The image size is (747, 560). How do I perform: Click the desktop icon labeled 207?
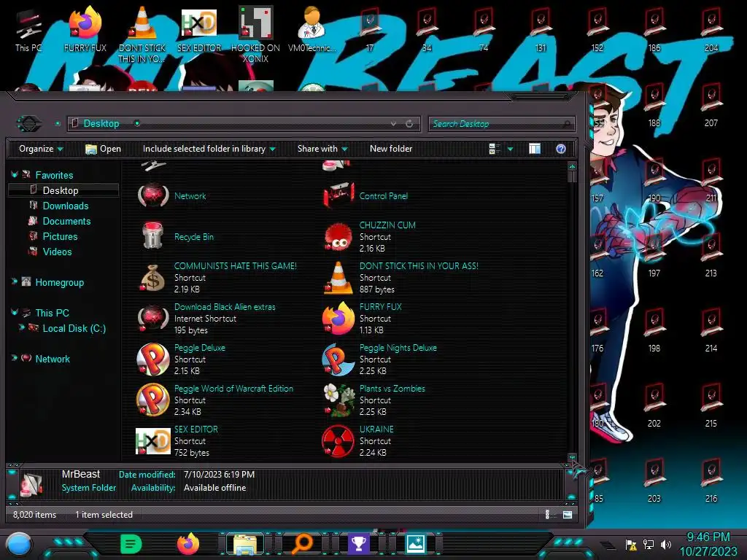coord(711,105)
